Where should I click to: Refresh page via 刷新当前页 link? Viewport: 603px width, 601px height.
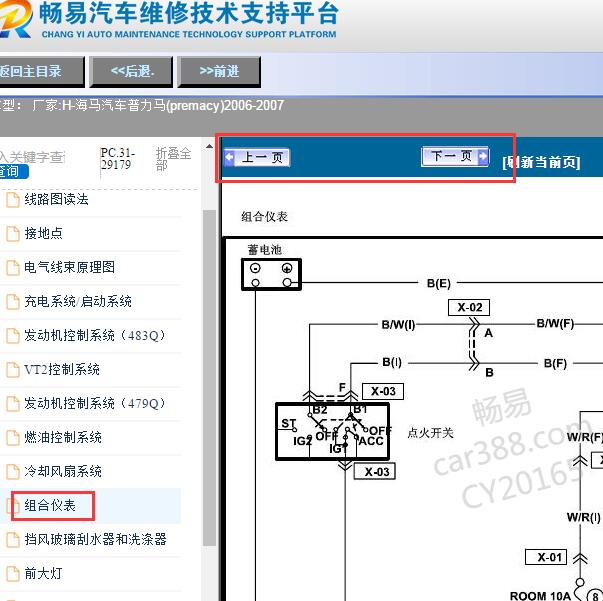click(x=541, y=162)
